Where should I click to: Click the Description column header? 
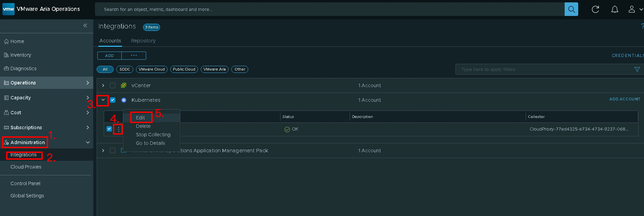coord(362,117)
